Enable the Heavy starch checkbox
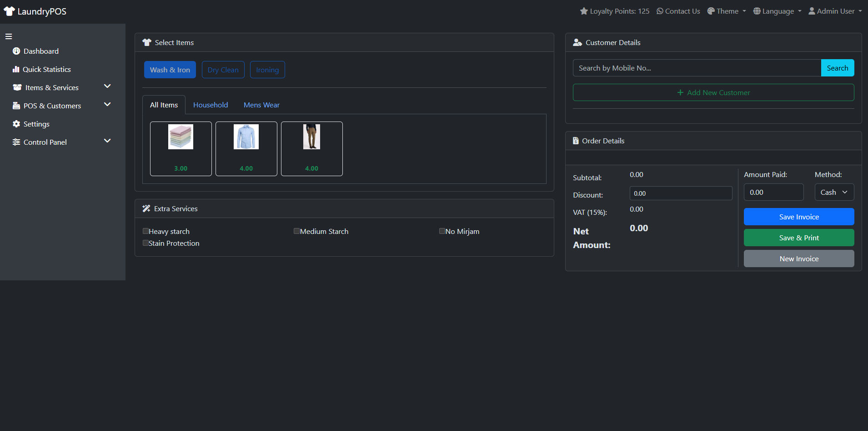The height and width of the screenshot is (431, 868). [146, 231]
